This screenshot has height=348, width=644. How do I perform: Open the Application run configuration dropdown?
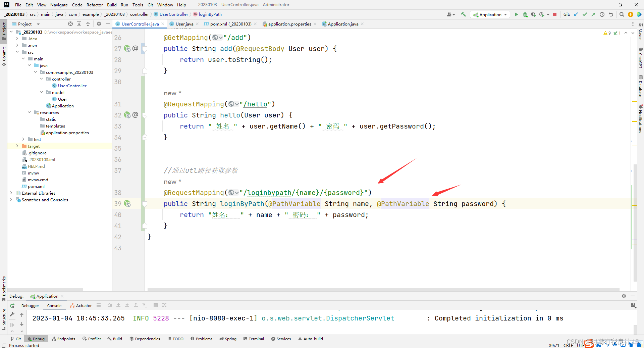pyautogui.click(x=490, y=14)
